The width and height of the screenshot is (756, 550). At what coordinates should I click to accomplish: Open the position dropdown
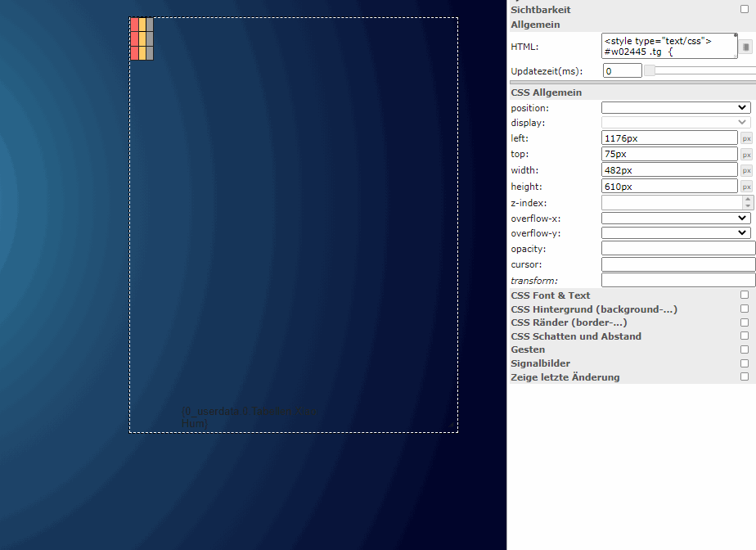pyautogui.click(x=676, y=107)
